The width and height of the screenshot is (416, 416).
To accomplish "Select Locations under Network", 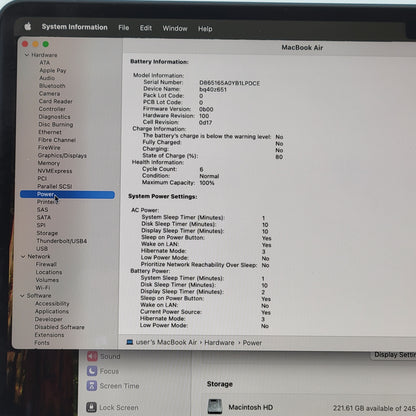I will pos(49,272).
